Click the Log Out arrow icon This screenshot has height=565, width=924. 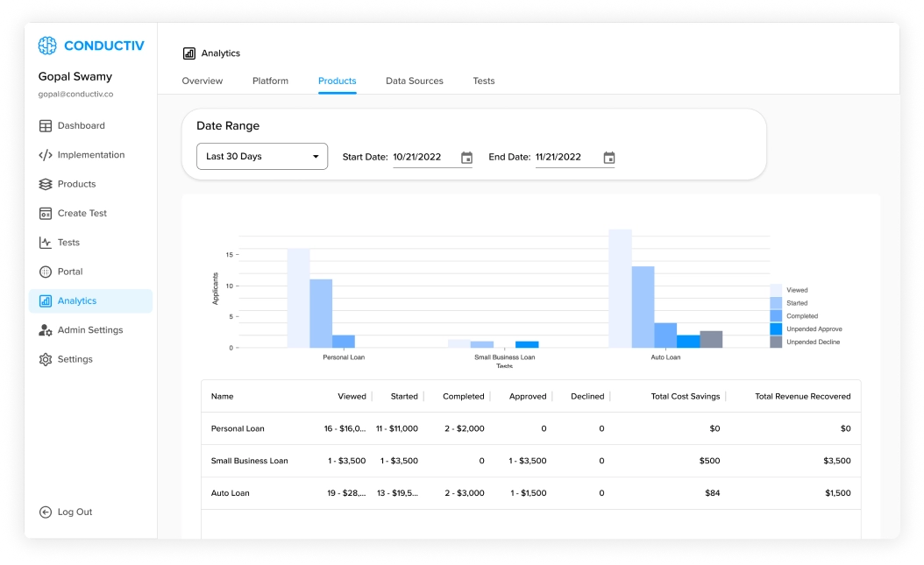click(x=46, y=512)
